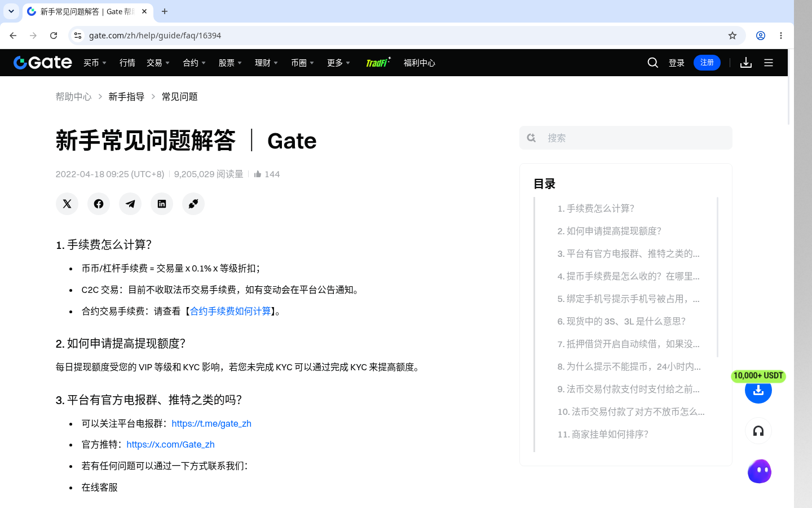812x508 pixels.
Task: Open TradFi section
Action: (378, 62)
